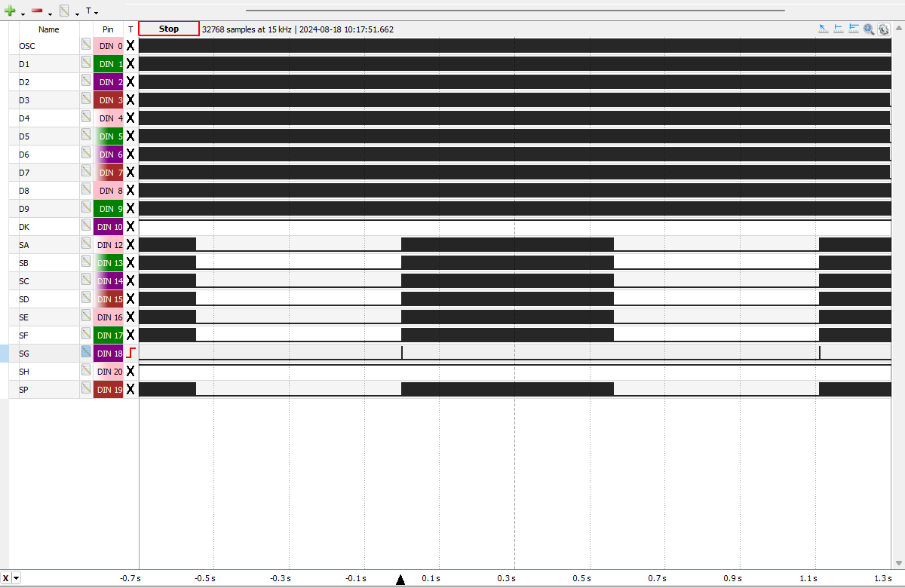Click the red minus remove-signal icon

[37, 11]
